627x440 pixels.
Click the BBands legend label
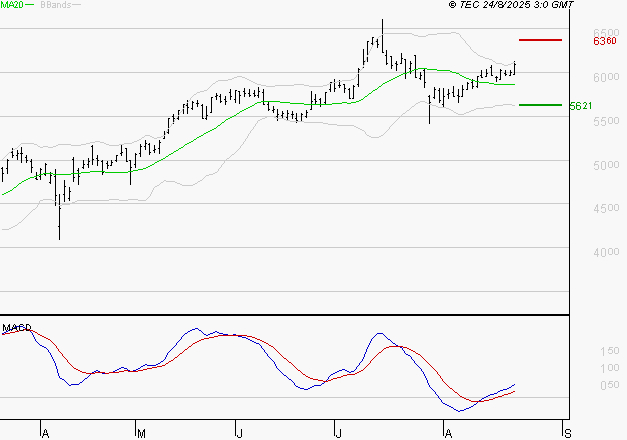coord(56,5)
